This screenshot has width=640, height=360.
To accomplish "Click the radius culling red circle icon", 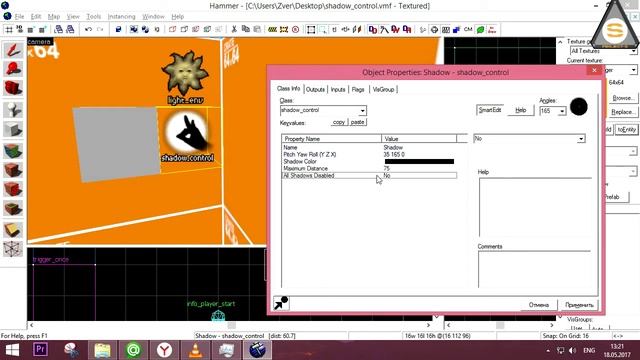I will [296, 29].
